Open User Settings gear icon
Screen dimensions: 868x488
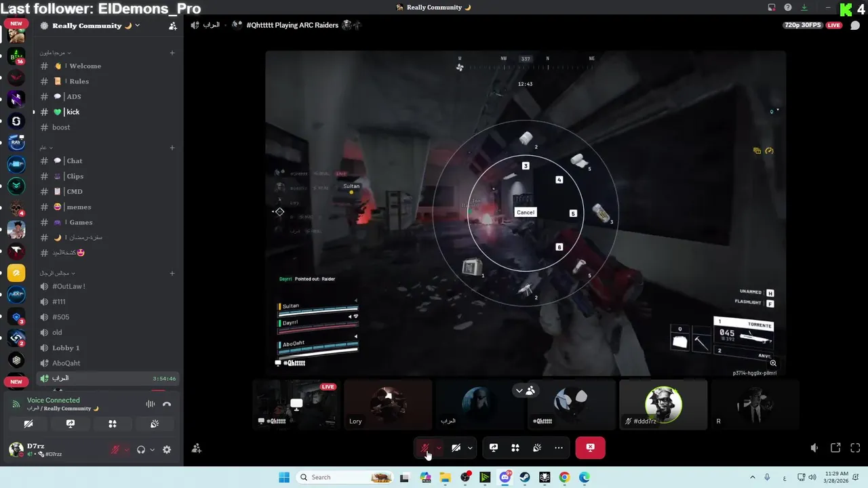coord(167,449)
